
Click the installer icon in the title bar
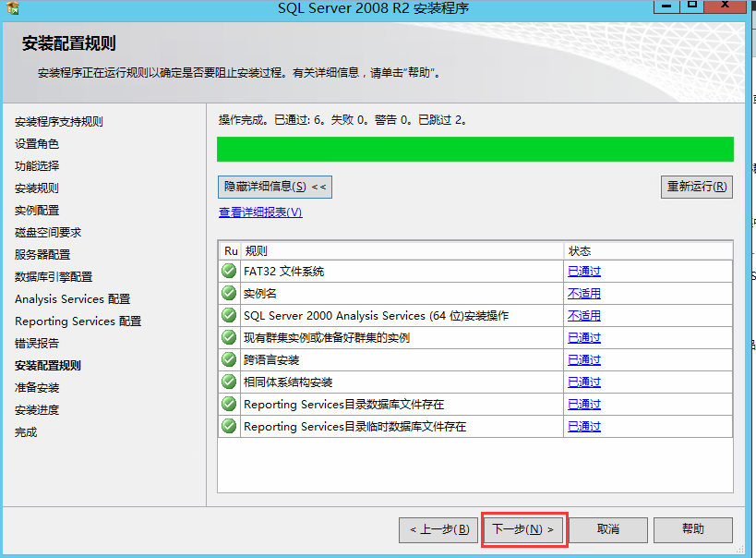[x=13, y=7]
